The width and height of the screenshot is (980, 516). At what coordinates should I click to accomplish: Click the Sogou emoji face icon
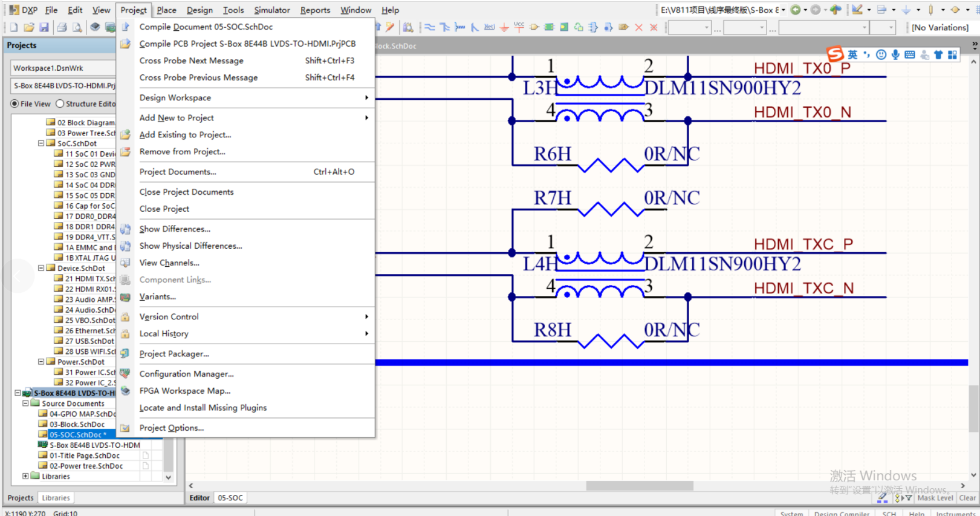(x=881, y=54)
